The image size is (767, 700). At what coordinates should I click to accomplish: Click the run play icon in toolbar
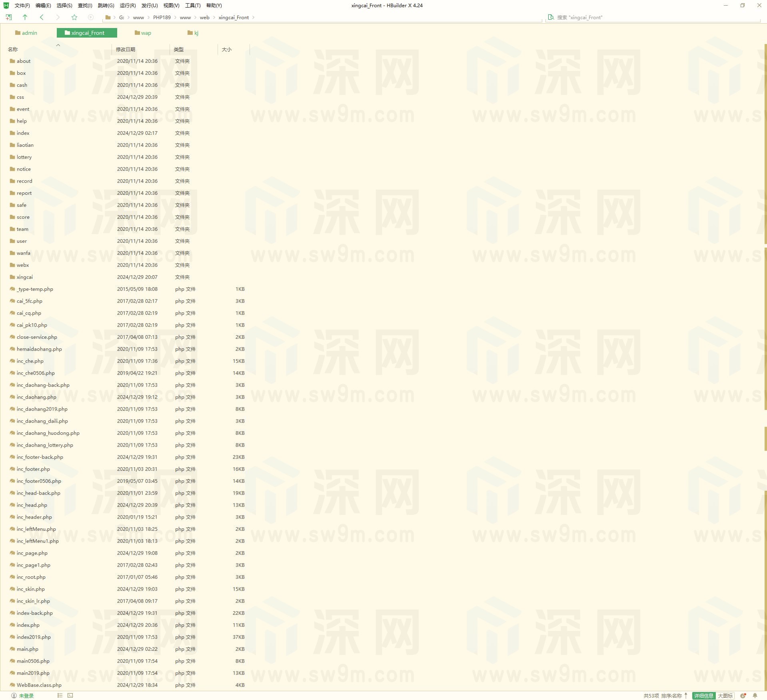pyautogui.click(x=90, y=17)
